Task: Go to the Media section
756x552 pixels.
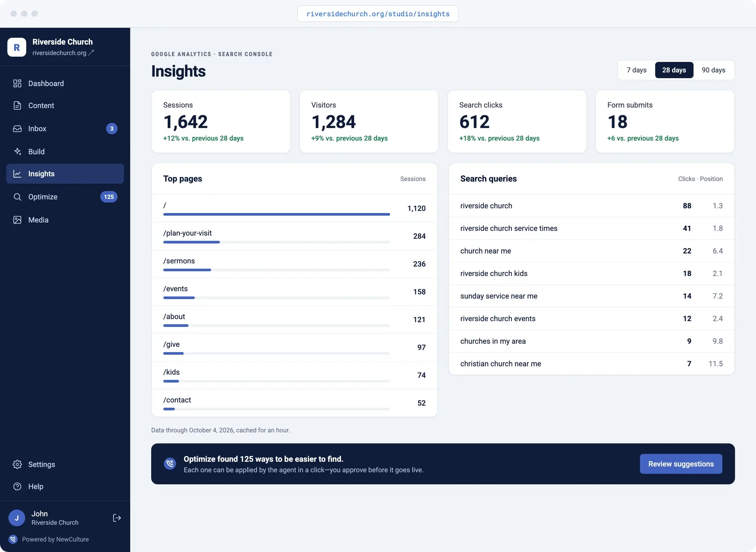Action: 65,220
